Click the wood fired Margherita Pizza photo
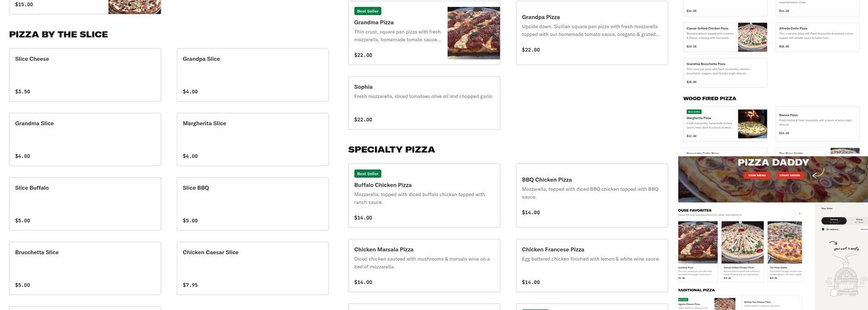 click(x=752, y=124)
